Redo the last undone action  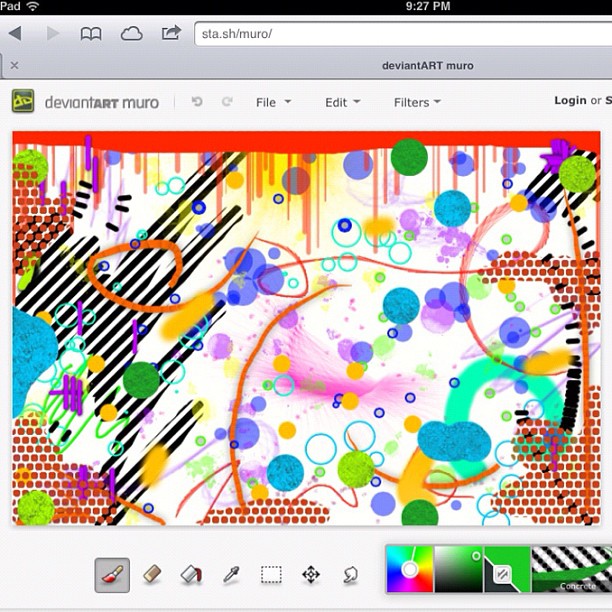(x=227, y=102)
